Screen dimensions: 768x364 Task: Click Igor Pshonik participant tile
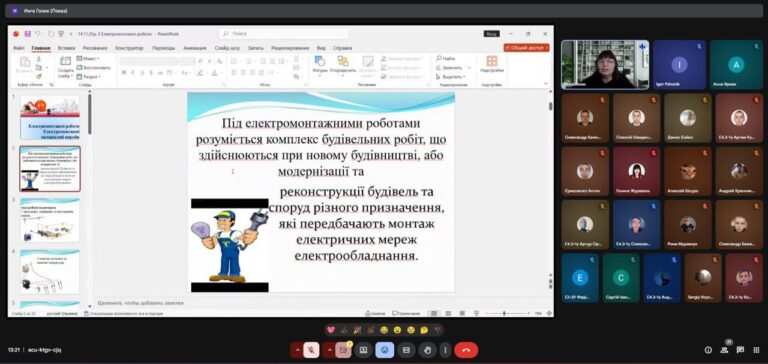pos(679,65)
